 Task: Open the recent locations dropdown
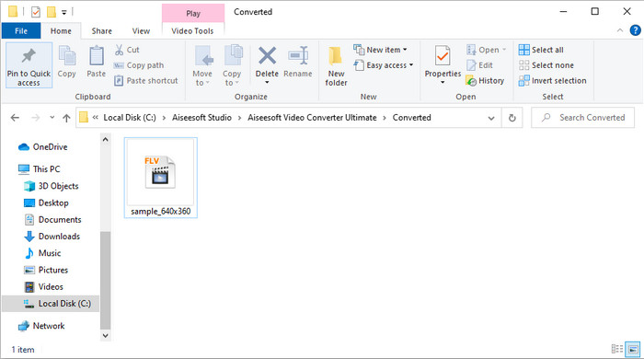(x=52, y=118)
